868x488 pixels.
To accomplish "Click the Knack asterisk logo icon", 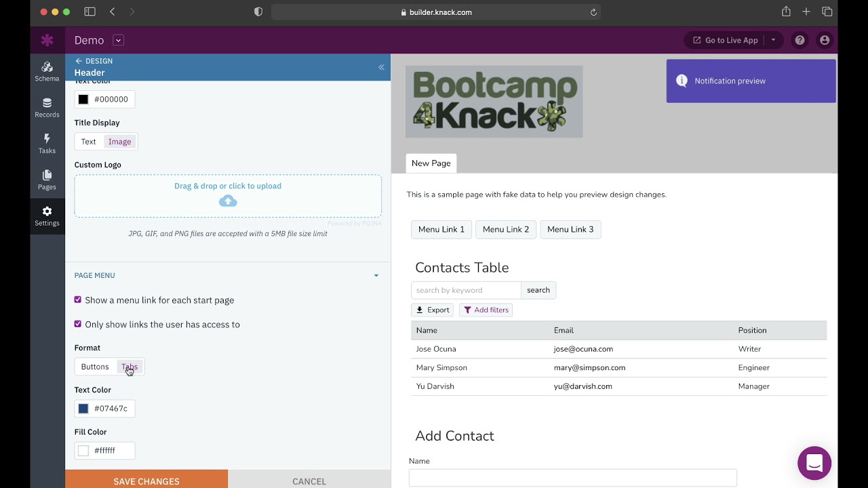I will (x=47, y=40).
